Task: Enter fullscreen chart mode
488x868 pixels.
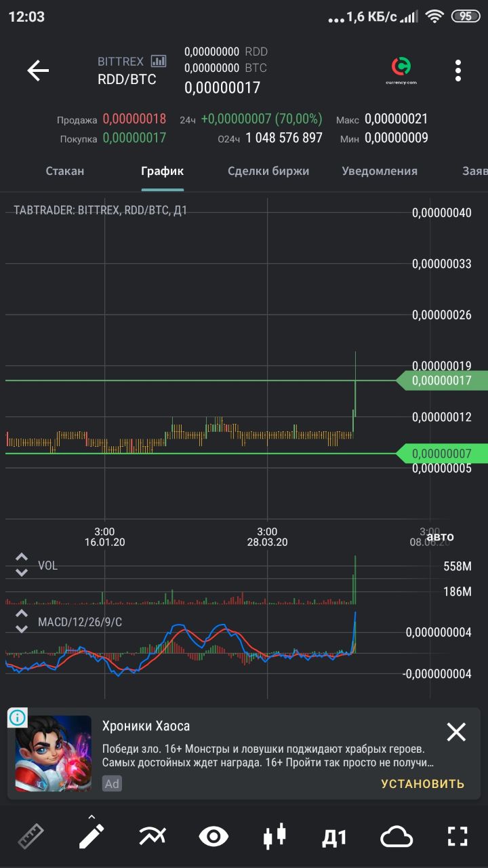Action: pyautogui.click(x=457, y=836)
